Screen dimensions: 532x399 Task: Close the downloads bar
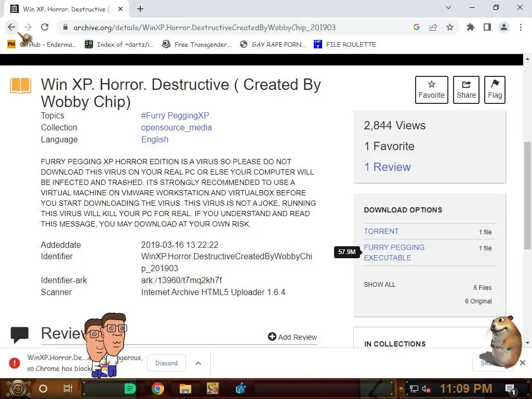coord(523,363)
